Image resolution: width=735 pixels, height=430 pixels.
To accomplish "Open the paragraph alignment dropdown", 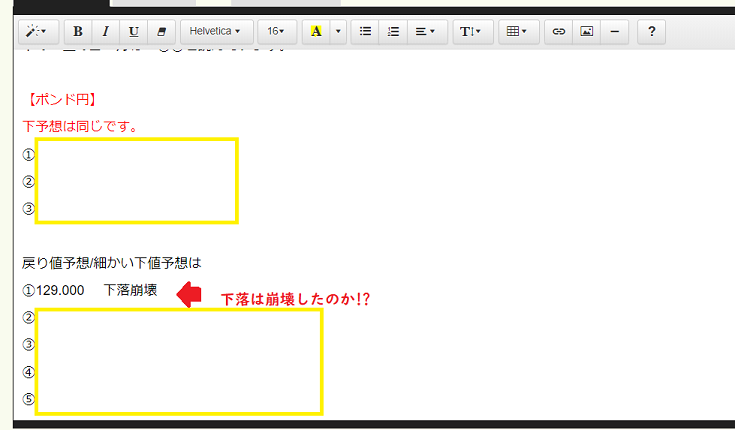I will (428, 31).
